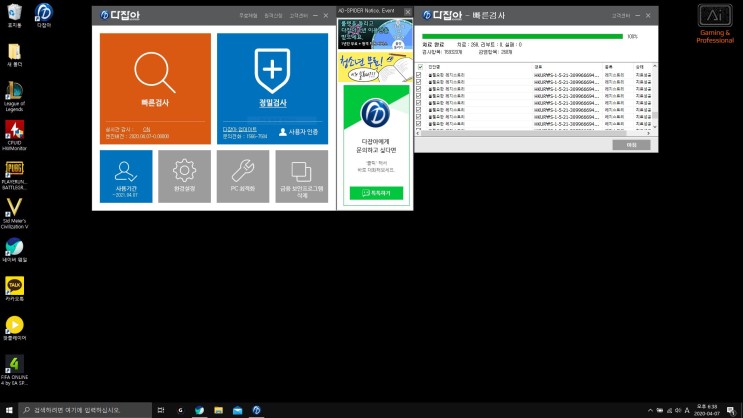Open Windows system tray hidden icons chevron

(650, 410)
